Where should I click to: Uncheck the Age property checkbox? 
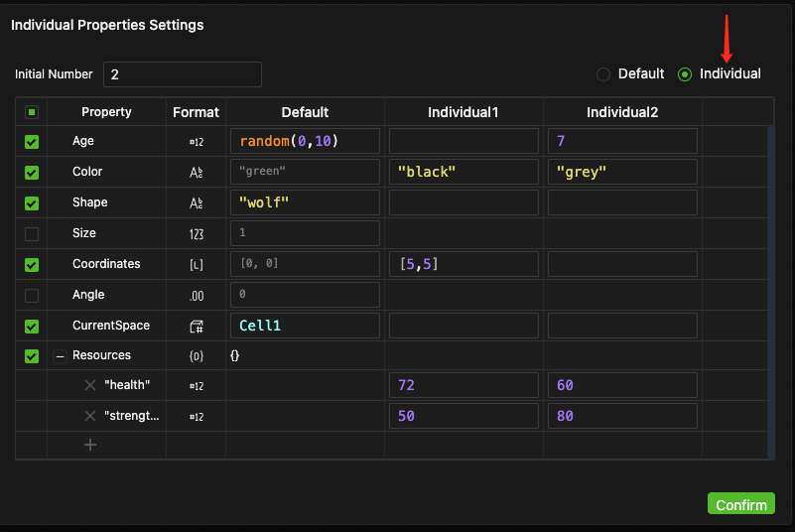coord(32,142)
